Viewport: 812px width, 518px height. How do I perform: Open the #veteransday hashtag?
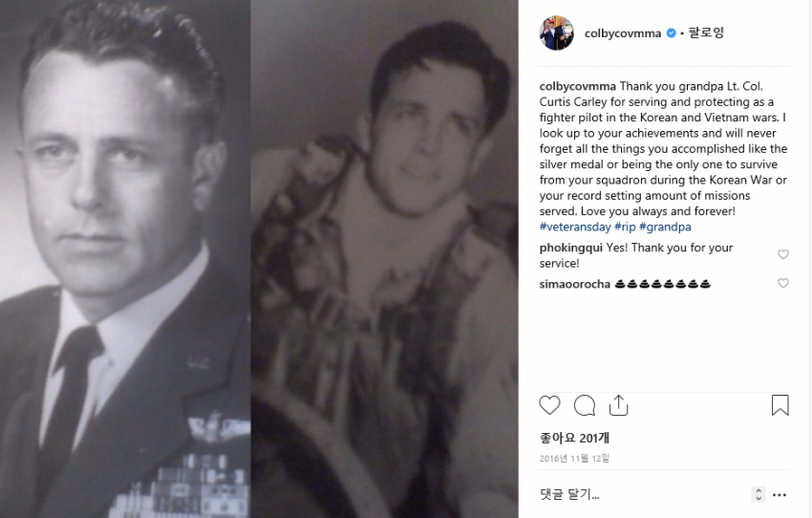tap(575, 227)
